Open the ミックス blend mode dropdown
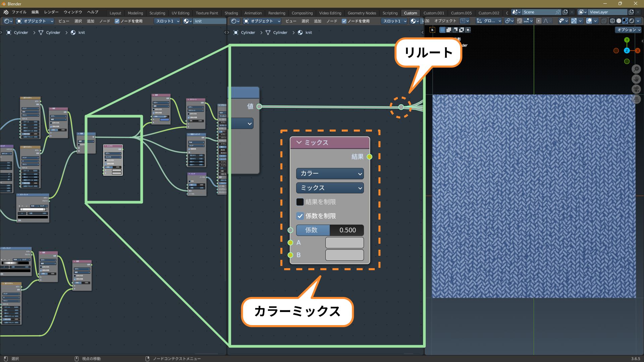Image resolution: width=644 pixels, height=362 pixels. click(330, 188)
